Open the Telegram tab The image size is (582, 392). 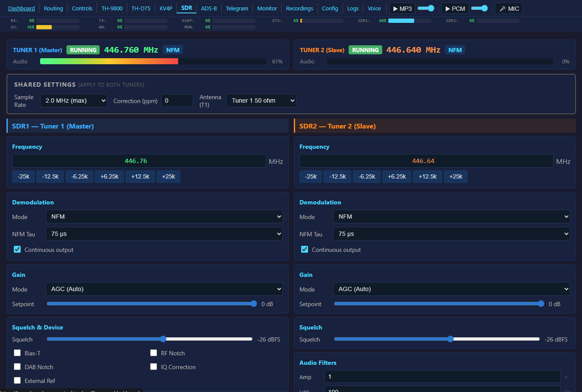pos(237,8)
